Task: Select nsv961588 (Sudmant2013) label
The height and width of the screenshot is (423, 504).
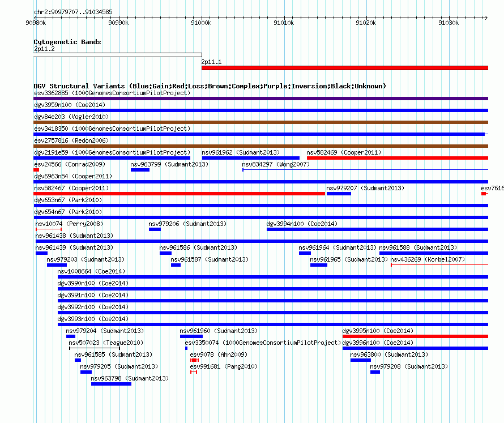Action: (418, 247)
